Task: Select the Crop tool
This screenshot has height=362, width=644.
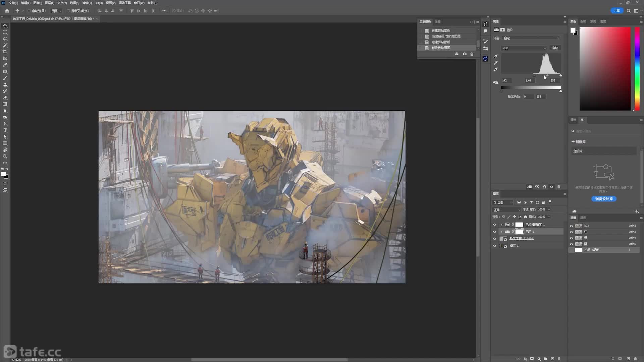Action: [x=5, y=52]
